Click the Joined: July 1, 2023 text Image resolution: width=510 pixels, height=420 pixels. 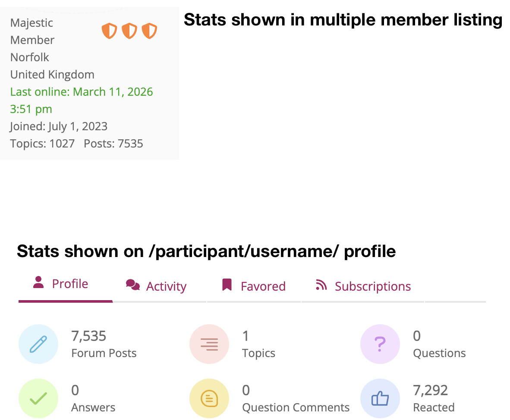[59, 126]
